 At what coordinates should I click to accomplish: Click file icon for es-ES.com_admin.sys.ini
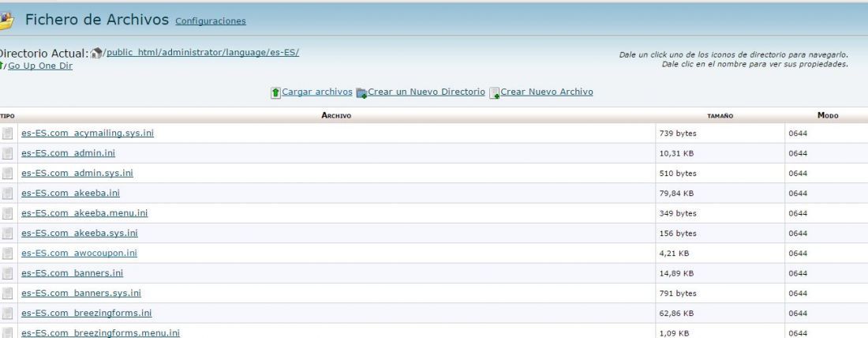tap(7, 173)
